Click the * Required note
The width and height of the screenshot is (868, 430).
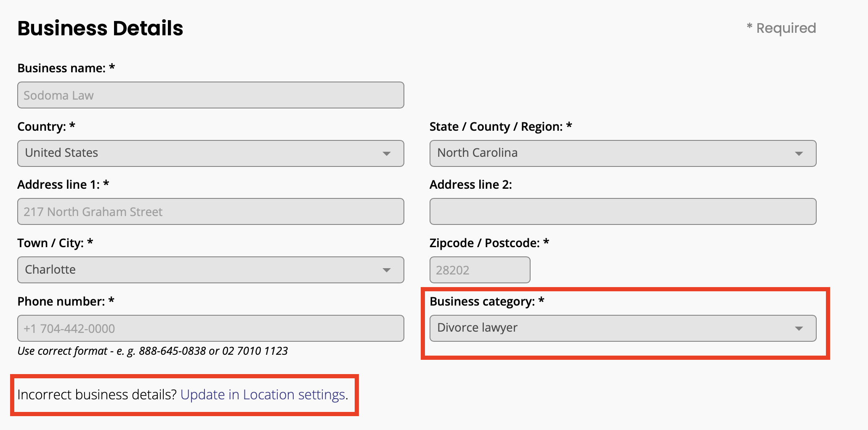(x=781, y=28)
